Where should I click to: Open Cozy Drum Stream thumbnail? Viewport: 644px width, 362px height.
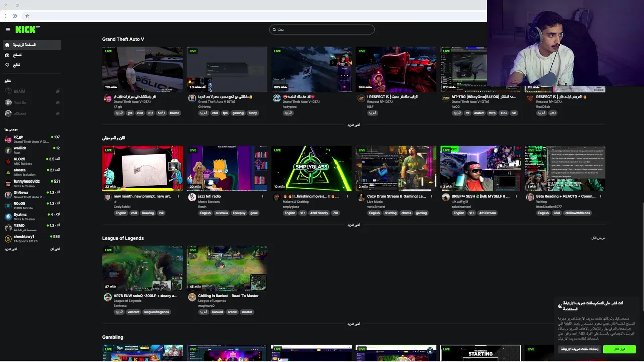[396, 168]
